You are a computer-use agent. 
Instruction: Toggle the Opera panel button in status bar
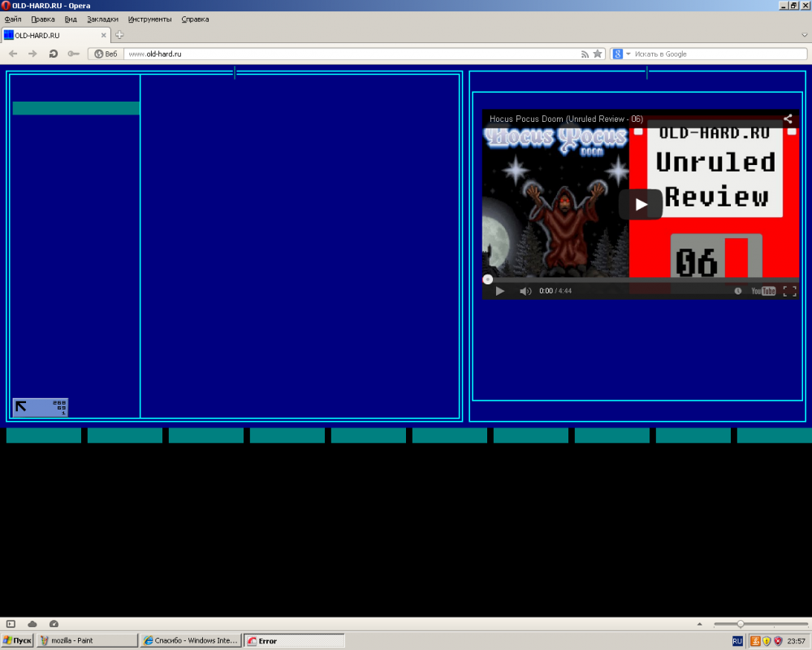(x=11, y=624)
